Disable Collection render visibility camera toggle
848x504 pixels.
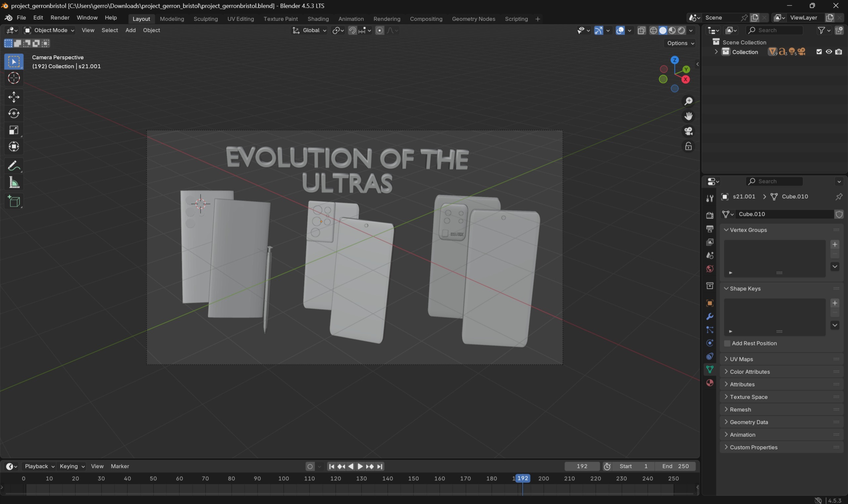click(839, 51)
